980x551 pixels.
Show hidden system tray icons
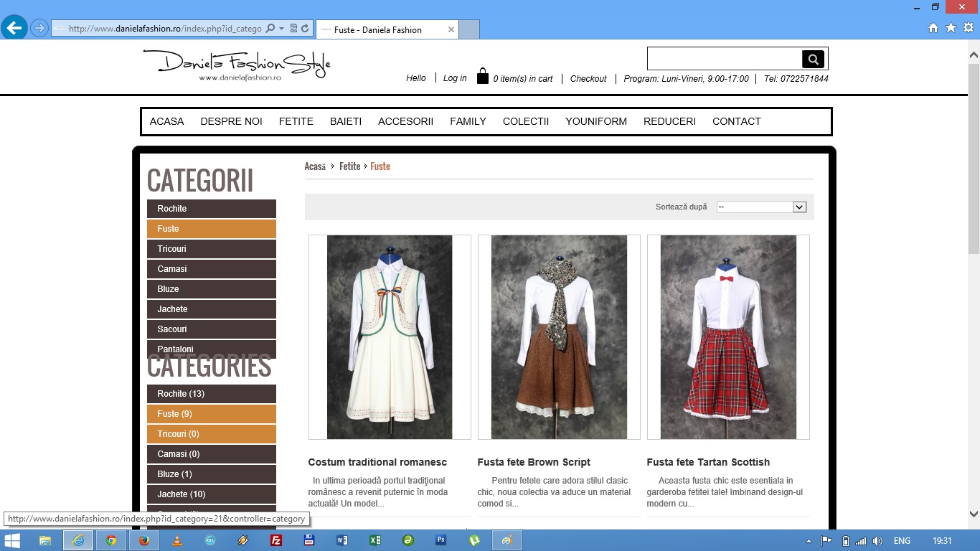[809, 541]
